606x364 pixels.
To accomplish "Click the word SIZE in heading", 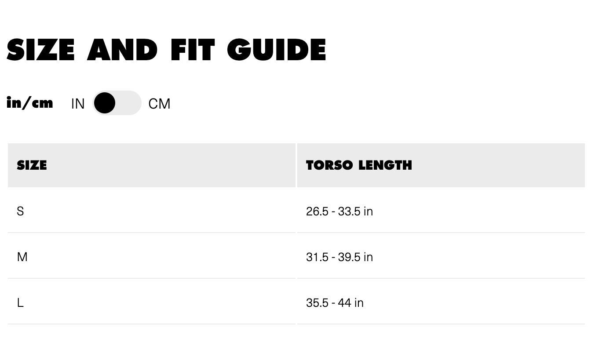I will 40,50.
